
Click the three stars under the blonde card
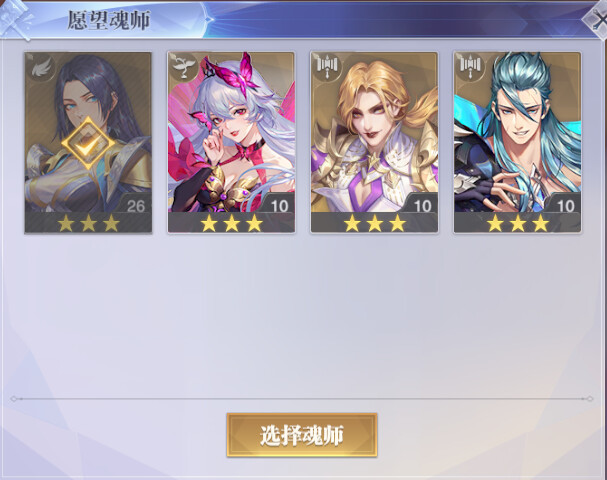coord(374,223)
